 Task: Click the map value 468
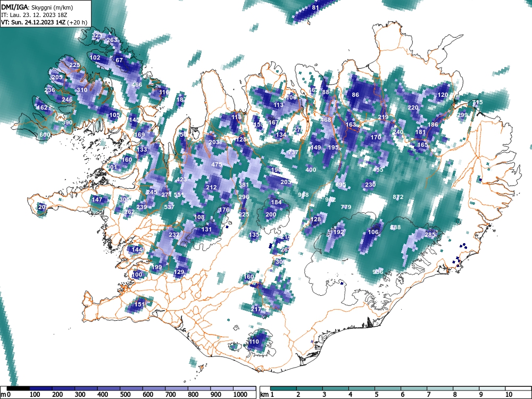coord(326,120)
